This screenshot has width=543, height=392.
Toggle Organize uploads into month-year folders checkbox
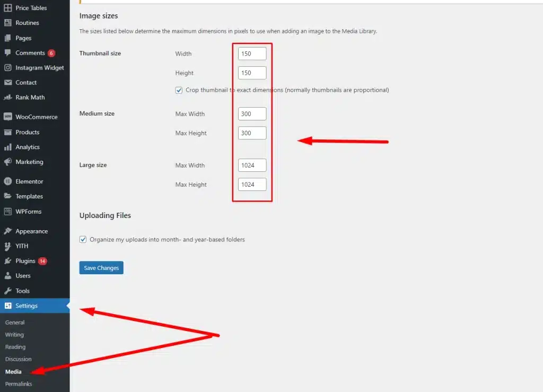tap(83, 239)
